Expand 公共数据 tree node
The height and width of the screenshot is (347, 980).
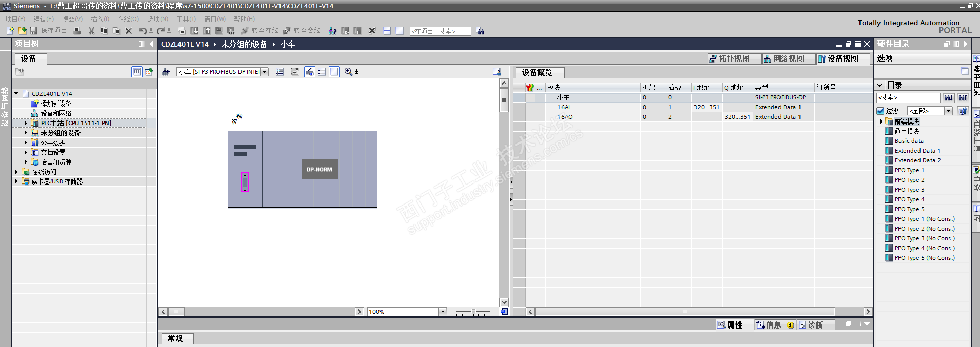pos(26,142)
